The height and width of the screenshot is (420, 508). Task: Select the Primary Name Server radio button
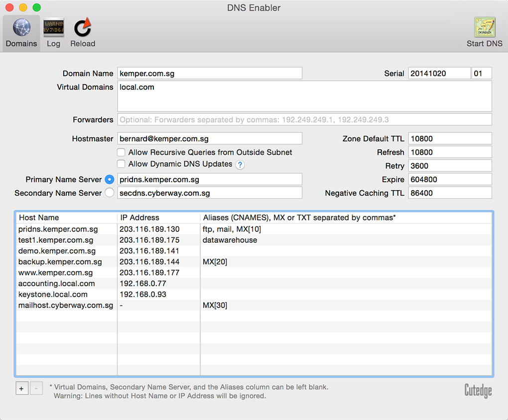(x=110, y=179)
